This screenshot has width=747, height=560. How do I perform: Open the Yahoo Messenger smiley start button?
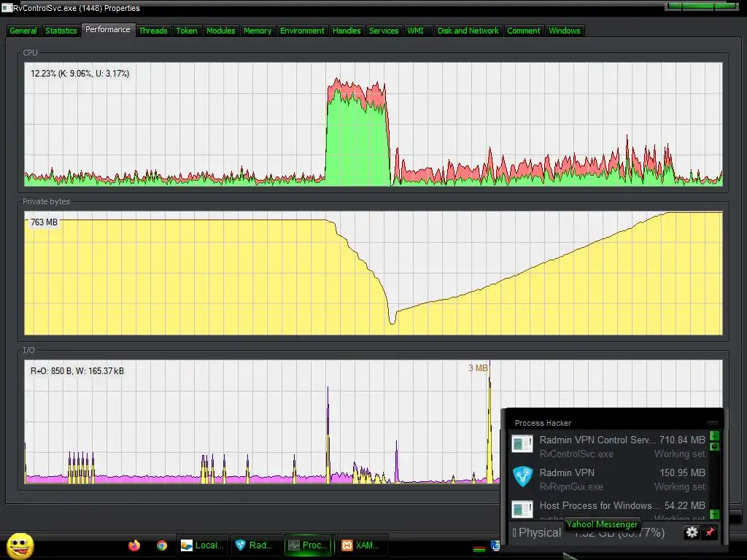(x=20, y=545)
